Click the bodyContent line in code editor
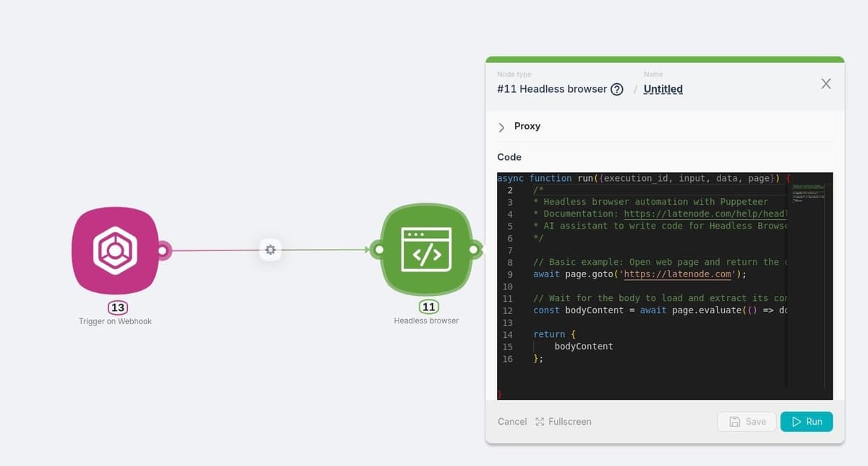This screenshot has height=466, width=868. (583, 347)
